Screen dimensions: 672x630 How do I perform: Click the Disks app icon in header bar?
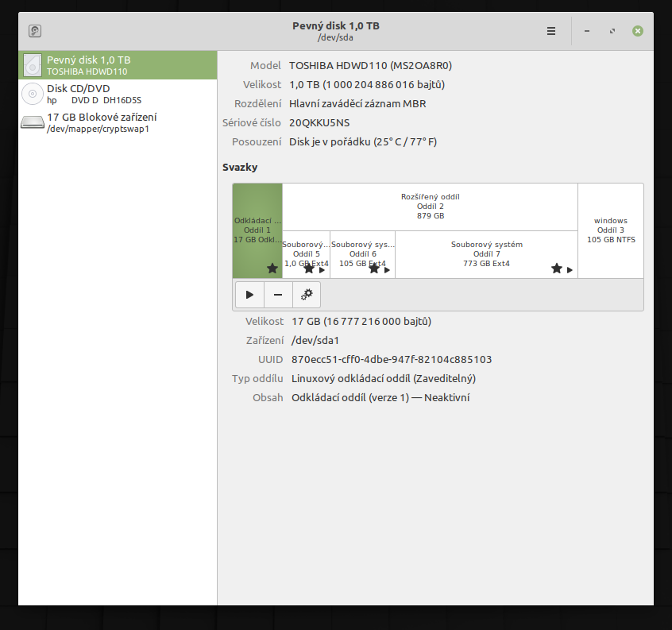[35, 31]
